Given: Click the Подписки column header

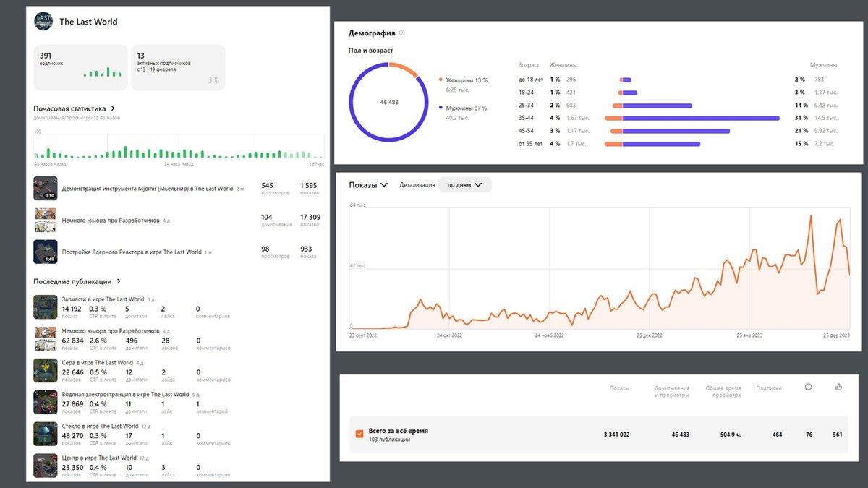Looking at the screenshot, I should click(769, 388).
